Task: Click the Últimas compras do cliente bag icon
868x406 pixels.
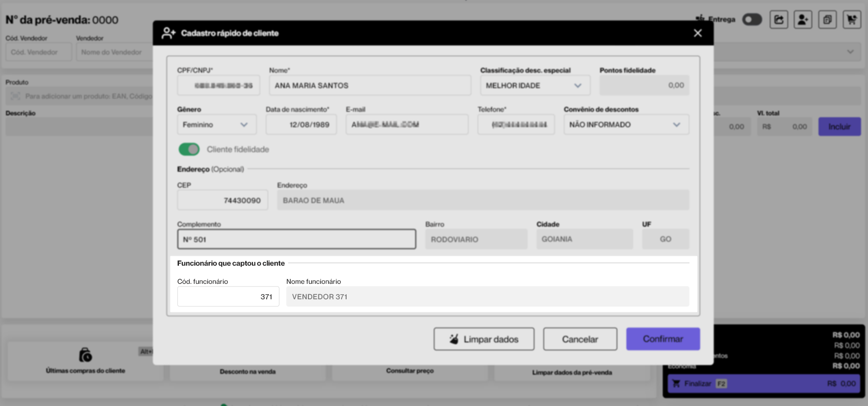Action: click(x=85, y=355)
